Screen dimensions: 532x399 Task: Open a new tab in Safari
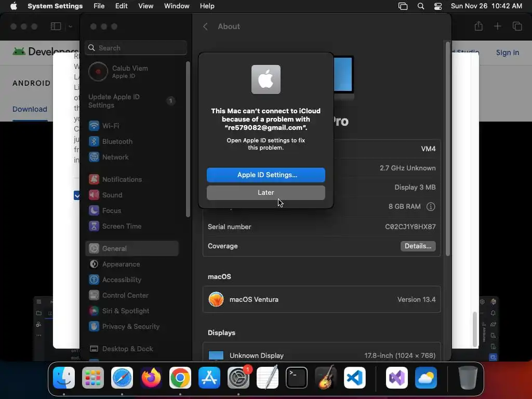497,26
